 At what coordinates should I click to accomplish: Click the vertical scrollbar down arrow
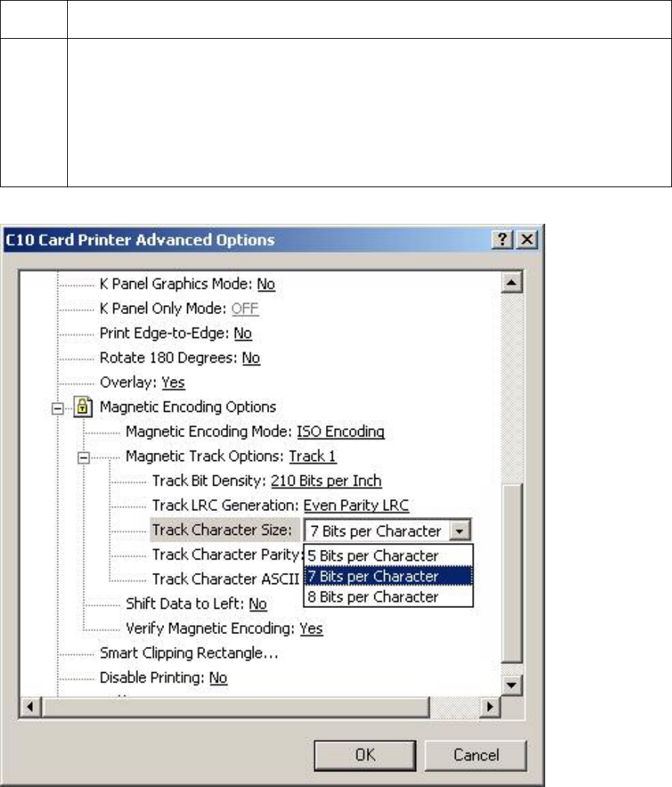[512, 685]
